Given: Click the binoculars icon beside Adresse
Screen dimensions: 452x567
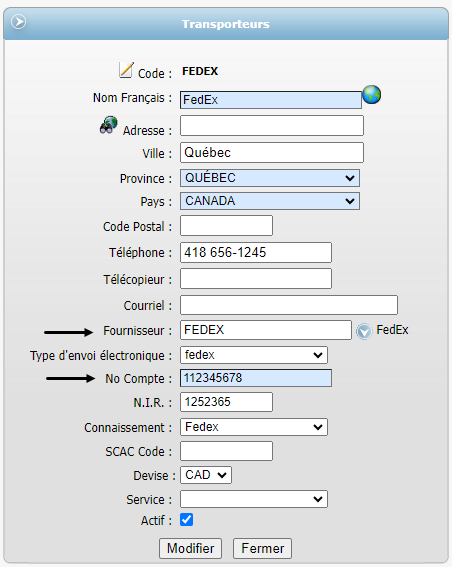Looking at the screenshot, I should [109, 125].
